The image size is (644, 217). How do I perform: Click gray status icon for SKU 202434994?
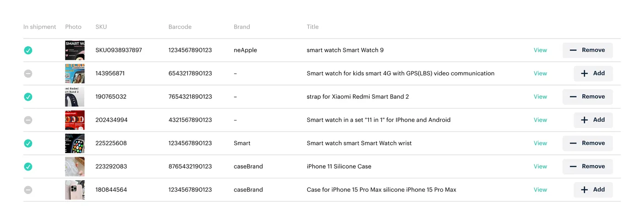(28, 120)
